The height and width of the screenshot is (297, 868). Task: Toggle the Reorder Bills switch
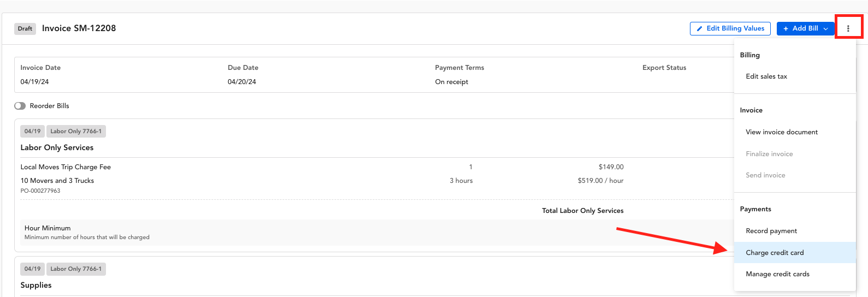tap(20, 106)
